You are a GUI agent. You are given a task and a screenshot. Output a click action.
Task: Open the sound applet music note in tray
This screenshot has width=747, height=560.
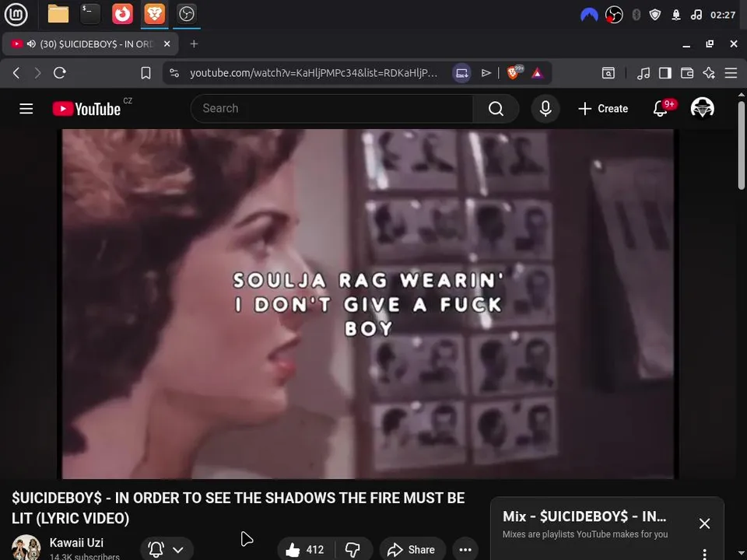pos(696,15)
